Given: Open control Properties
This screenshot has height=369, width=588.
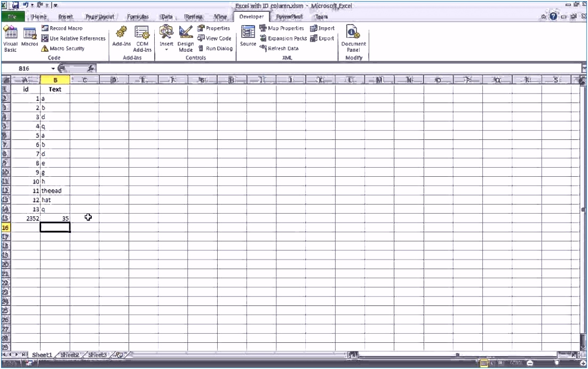Looking at the screenshot, I should 213,28.
